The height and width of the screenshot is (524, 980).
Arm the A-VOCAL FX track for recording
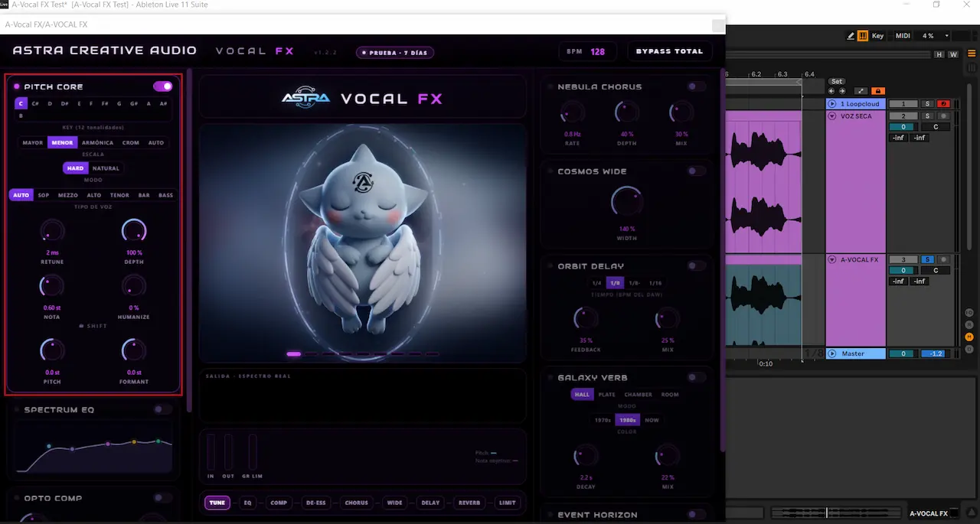[944, 260]
